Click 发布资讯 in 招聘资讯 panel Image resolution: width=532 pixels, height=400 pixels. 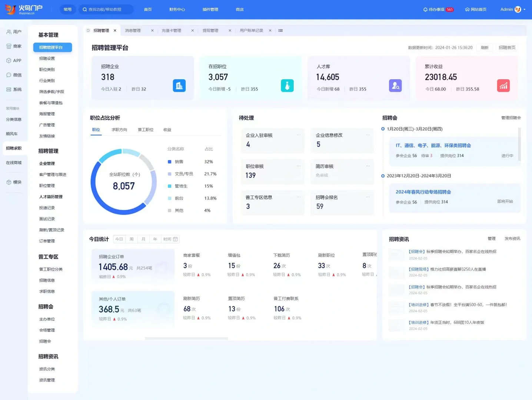(512, 239)
